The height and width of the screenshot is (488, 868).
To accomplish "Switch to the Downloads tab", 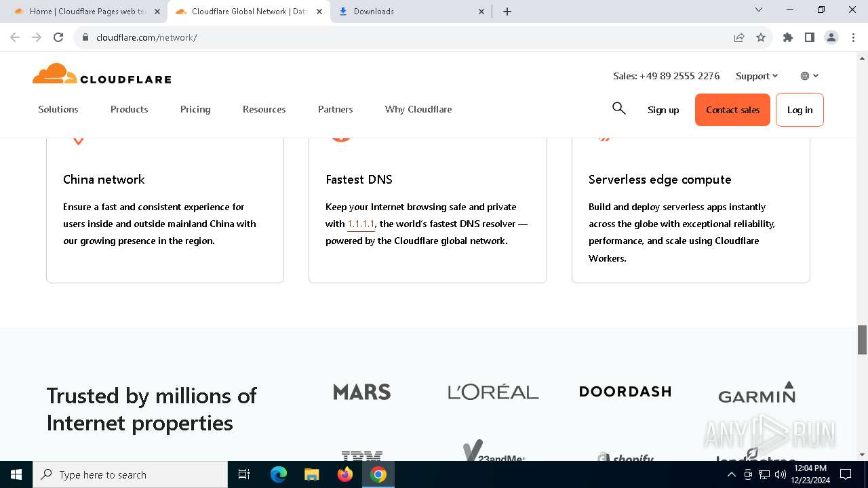I will tap(410, 12).
